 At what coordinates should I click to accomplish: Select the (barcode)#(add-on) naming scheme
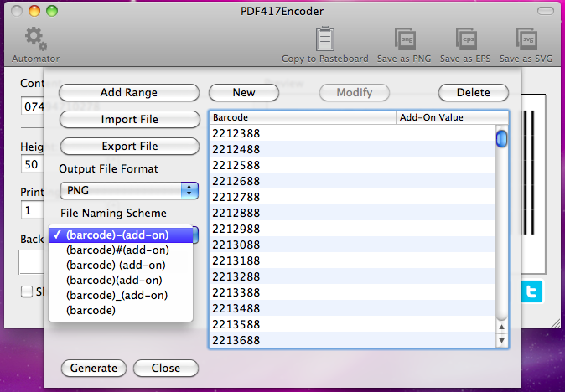[x=121, y=250]
